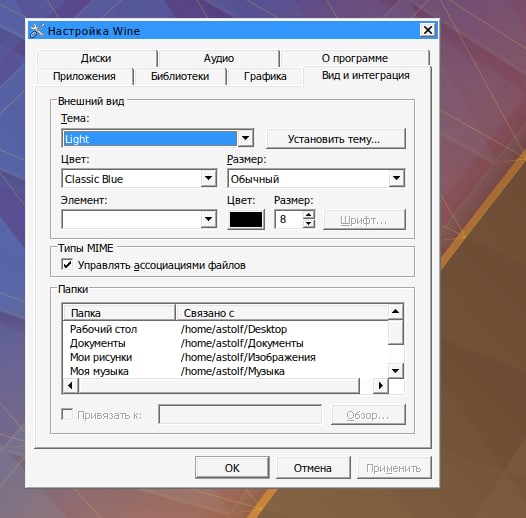This screenshot has height=518, width=526.
Task: Open the Тема dropdown showing Light
Action: [x=158, y=138]
